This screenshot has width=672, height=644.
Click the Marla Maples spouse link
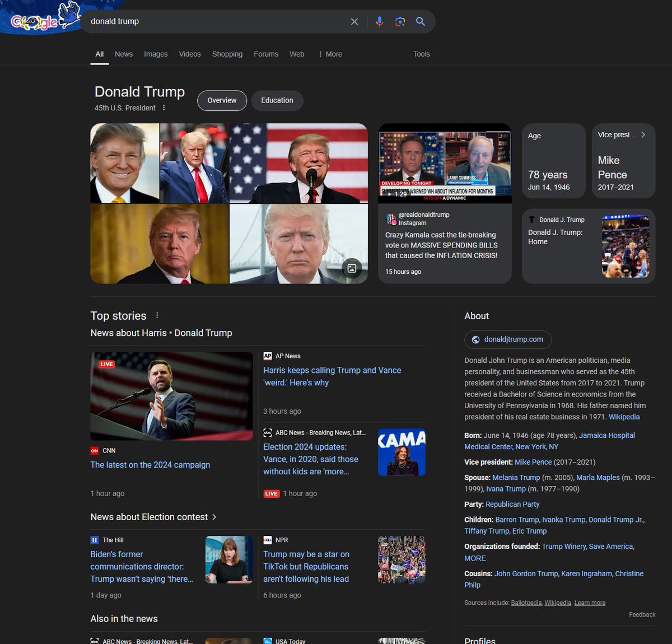598,477
